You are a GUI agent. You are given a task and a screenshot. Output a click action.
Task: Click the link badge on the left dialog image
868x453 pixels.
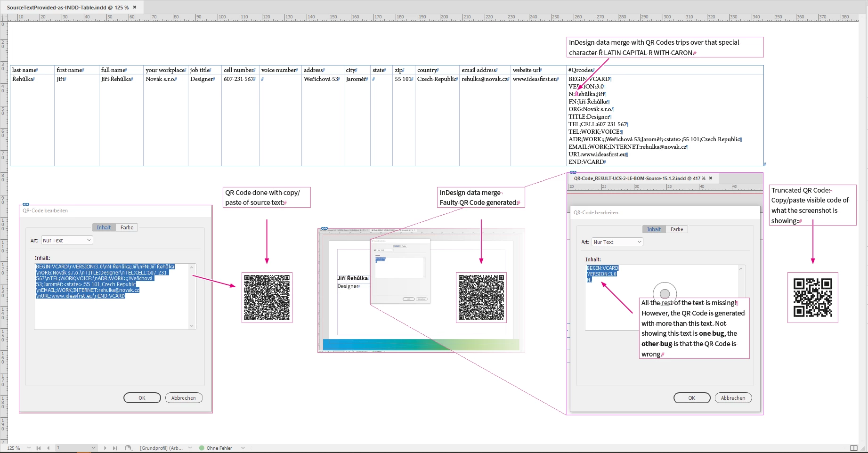[x=26, y=204]
